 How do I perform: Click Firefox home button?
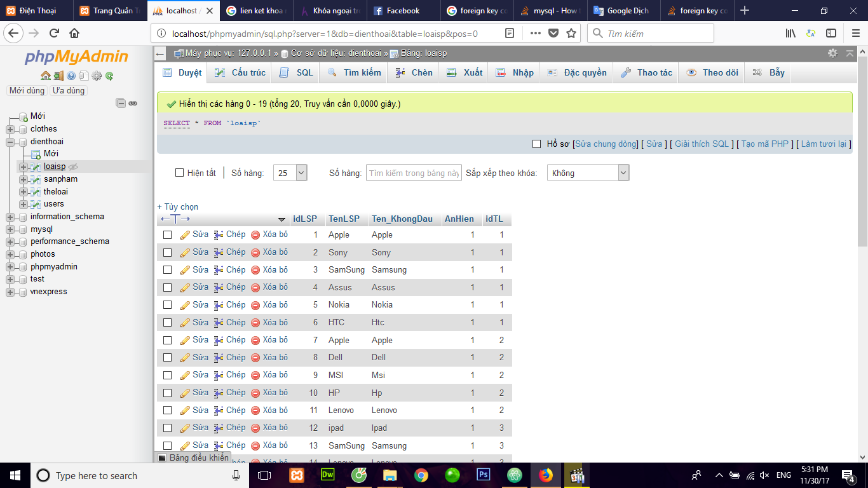pyautogui.click(x=74, y=33)
